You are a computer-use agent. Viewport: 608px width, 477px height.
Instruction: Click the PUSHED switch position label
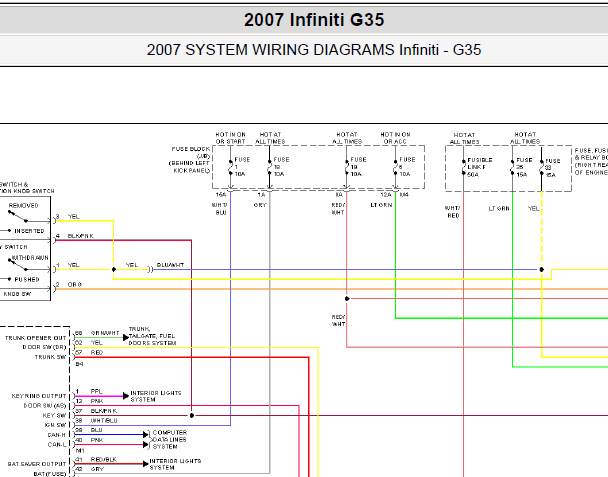pos(27,280)
